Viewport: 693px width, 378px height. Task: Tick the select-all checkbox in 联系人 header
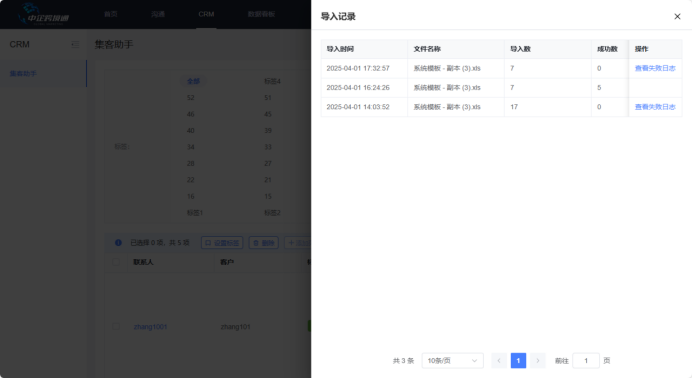(116, 262)
